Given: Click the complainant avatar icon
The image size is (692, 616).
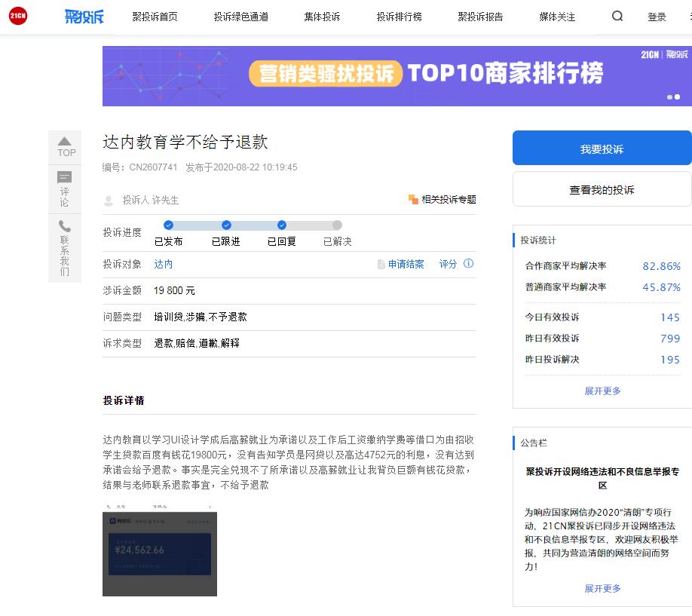Looking at the screenshot, I should 108,201.
